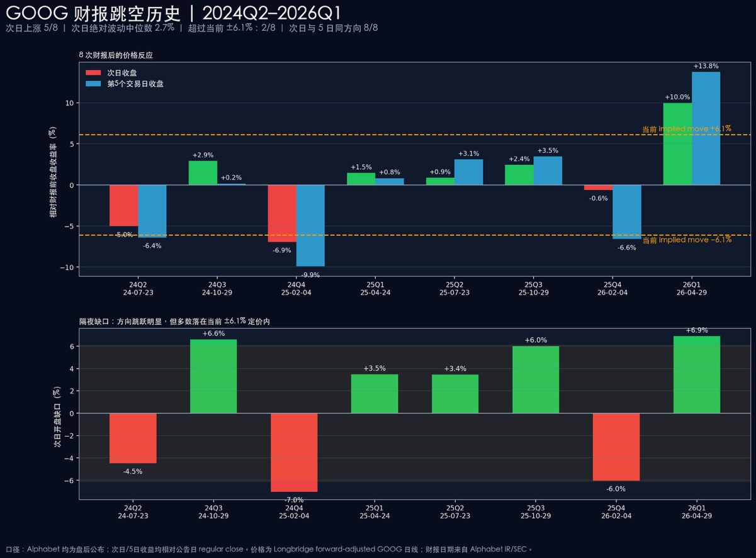Screen dimensions: 756x558
Task: Click the lower chart 25Q2 25-07-23 axis label
Action: [455, 511]
